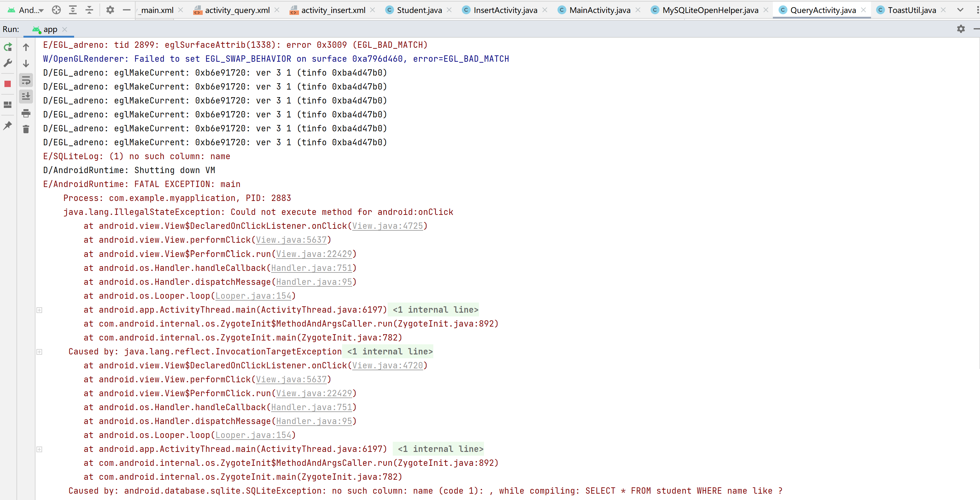Open first Looper.java:154 link

tap(253, 296)
